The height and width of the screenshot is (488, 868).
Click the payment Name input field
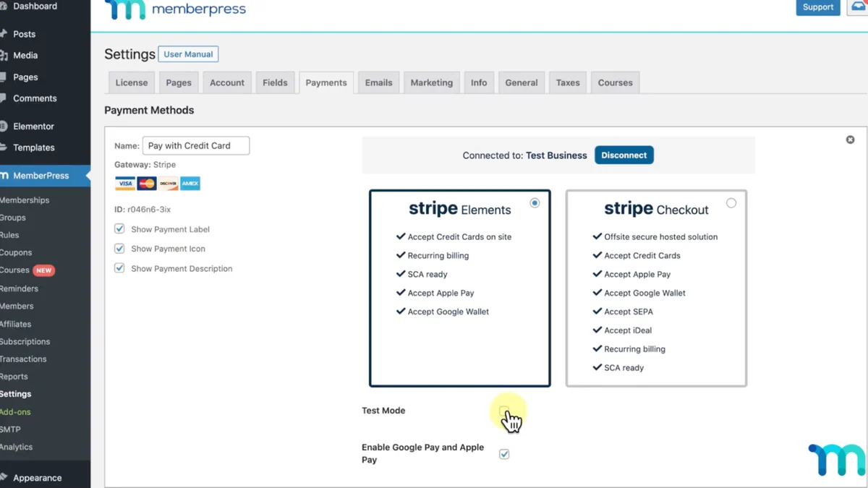coord(196,145)
